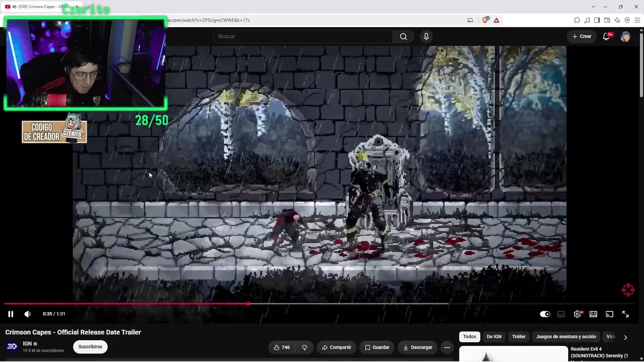Share the video with Compartir
The width and height of the screenshot is (644, 362).
[337, 347]
